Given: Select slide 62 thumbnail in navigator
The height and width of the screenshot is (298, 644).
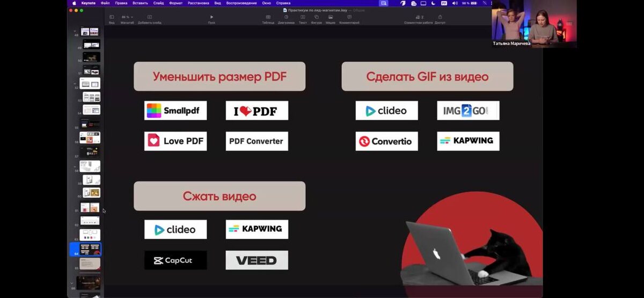Looking at the screenshot, I should (90, 221).
